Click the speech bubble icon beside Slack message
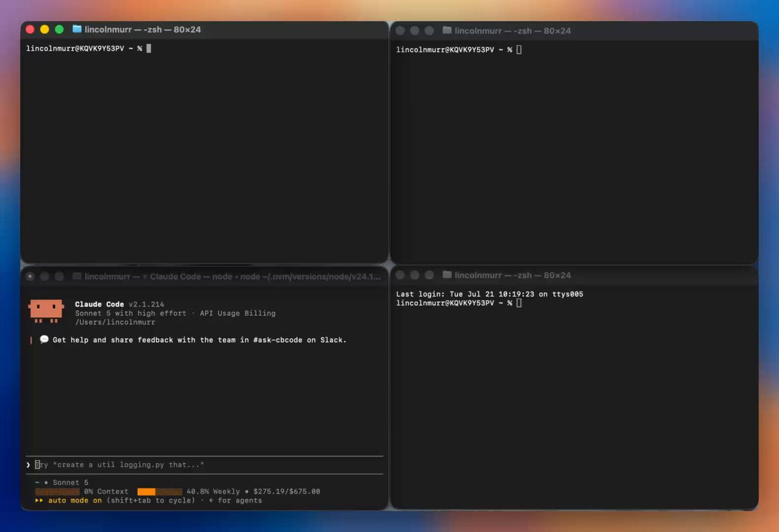Image resolution: width=779 pixels, height=532 pixels. pyautogui.click(x=44, y=339)
